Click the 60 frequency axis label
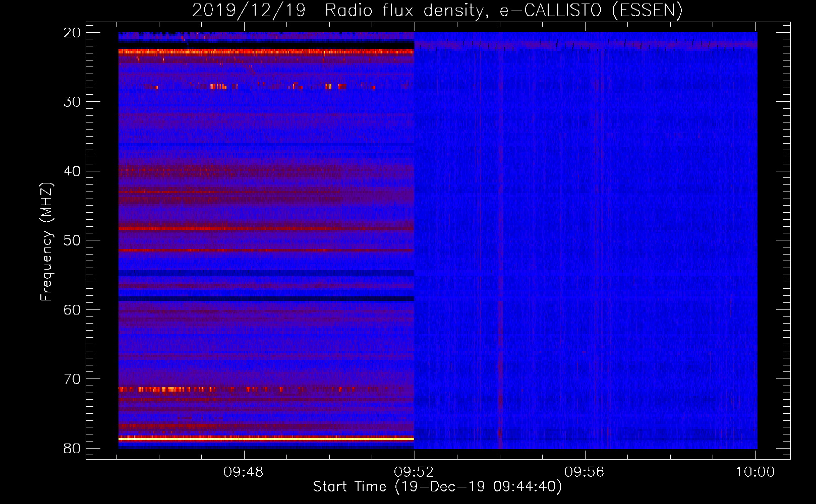The width and height of the screenshot is (816, 504). 72,310
